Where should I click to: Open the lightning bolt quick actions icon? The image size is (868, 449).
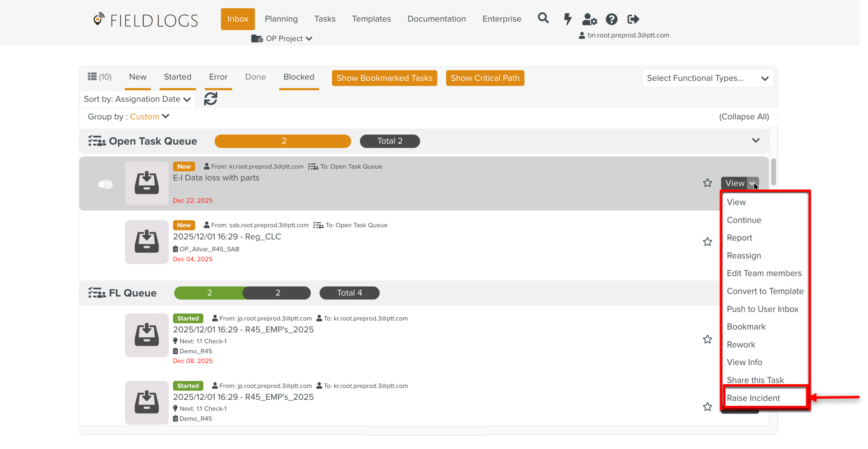click(567, 19)
